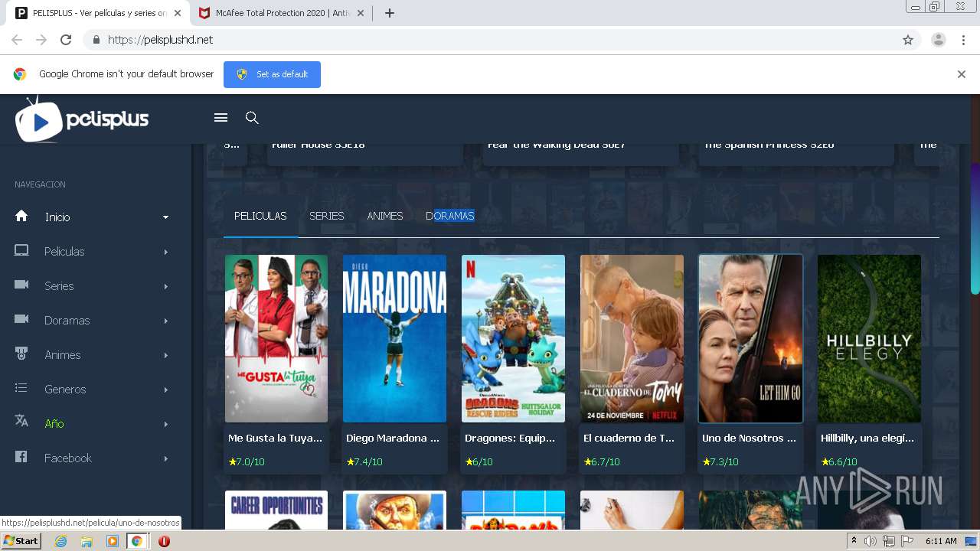Open Fuller House S5E18 episode card

pyautogui.click(x=365, y=153)
